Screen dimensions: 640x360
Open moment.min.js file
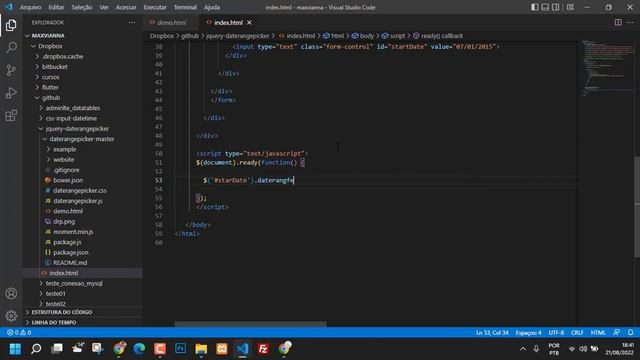coord(73,231)
